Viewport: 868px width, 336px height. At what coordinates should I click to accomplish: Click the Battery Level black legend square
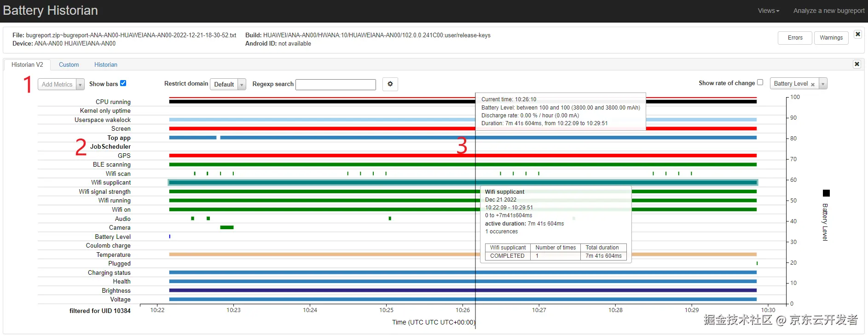pos(826,193)
